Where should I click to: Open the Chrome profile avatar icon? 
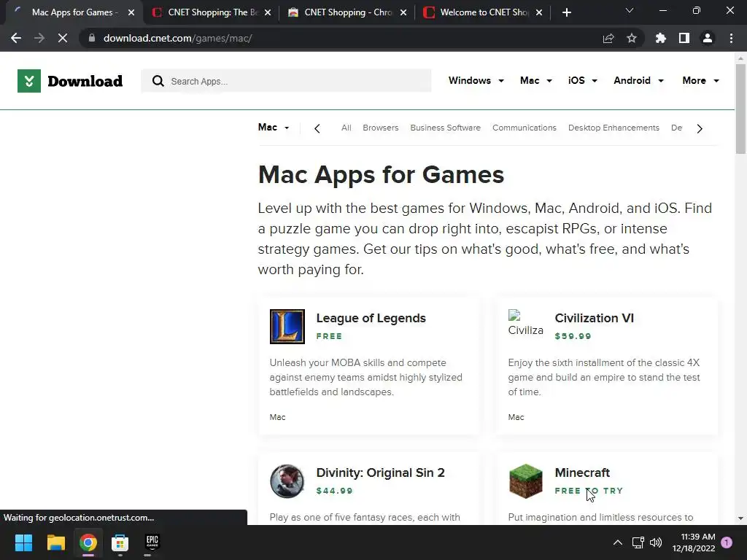coord(708,38)
